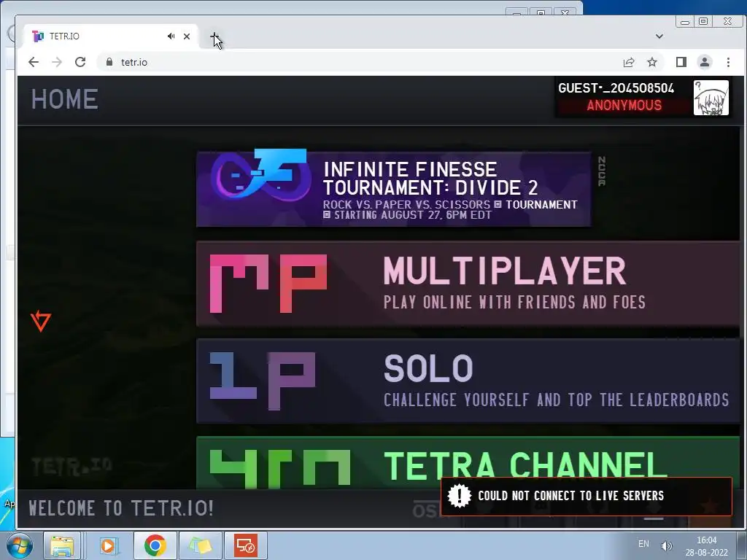This screenshot has height=560, width=747.
Task: Open the GUEST-_204508504 profile card
Action: 643,98
